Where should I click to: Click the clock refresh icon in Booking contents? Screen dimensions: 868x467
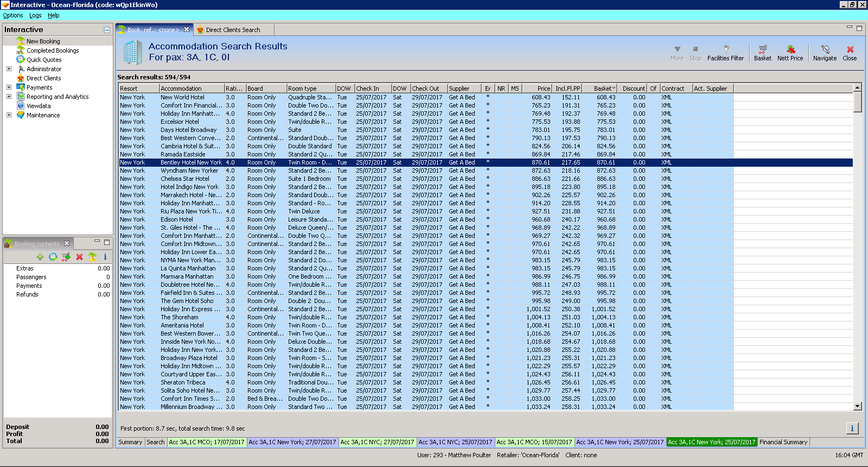tap(53, 257)
